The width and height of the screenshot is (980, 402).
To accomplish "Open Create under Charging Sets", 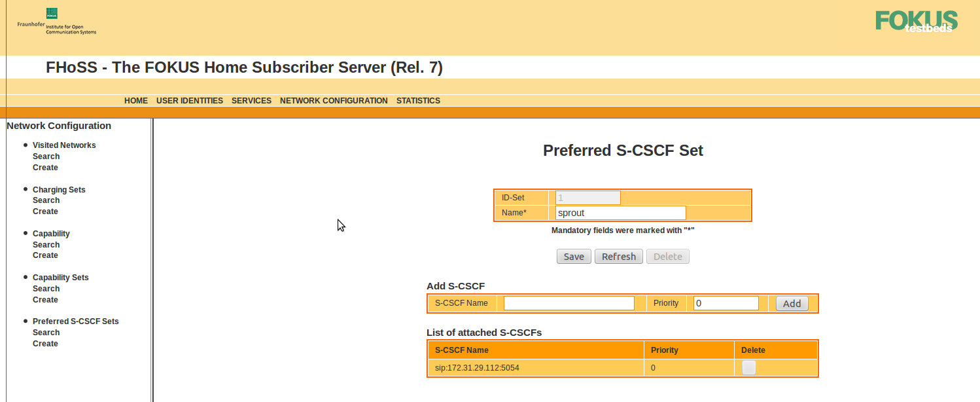I will (x=44, y=211).
